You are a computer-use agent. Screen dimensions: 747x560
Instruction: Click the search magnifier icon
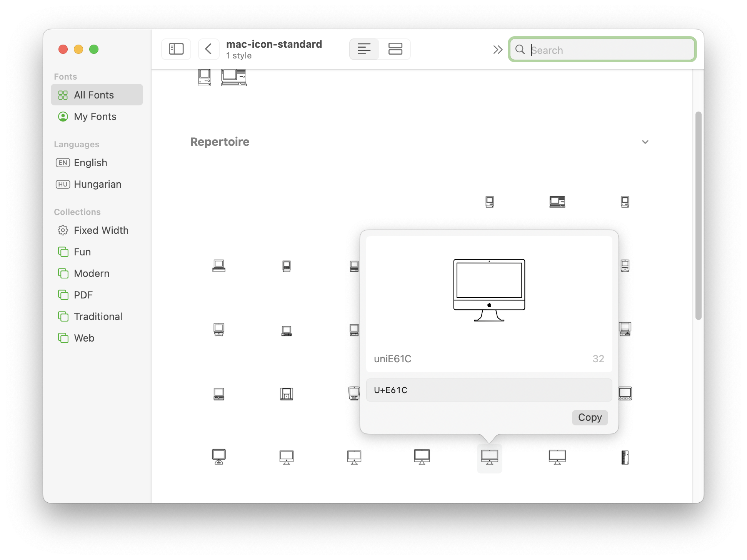point(520,50)
